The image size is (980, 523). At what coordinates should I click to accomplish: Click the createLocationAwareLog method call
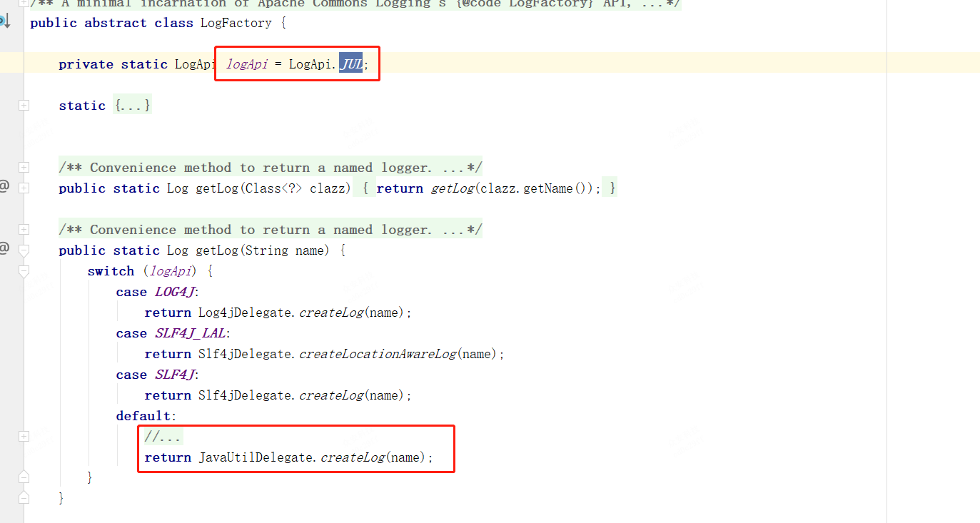[x=378, y=354]
